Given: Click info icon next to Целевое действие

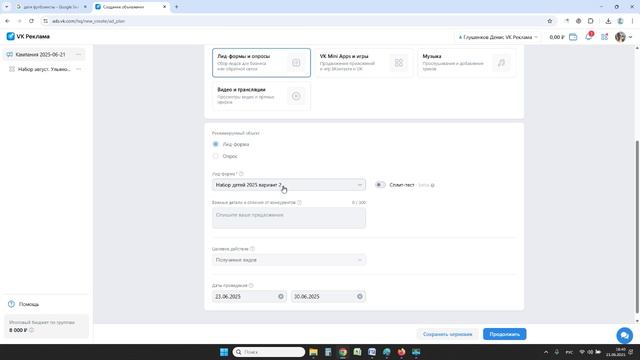Looking at the screenshot, I should (252, 249).
